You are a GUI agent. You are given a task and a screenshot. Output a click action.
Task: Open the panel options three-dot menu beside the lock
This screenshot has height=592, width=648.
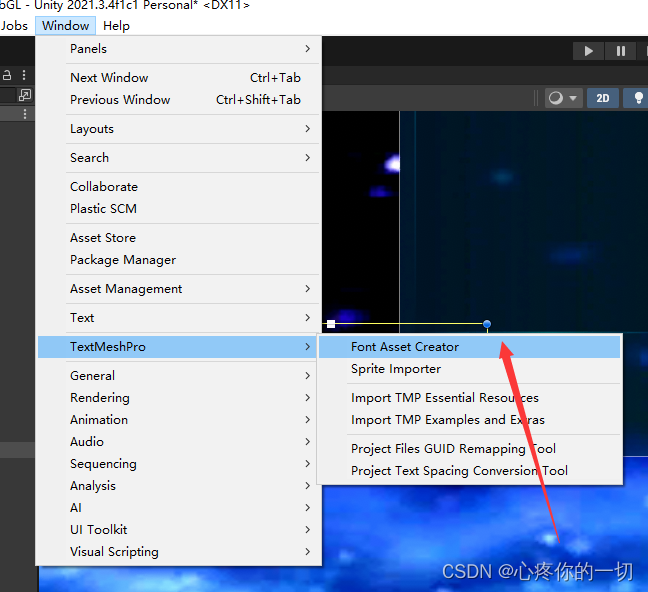click(24, 75)
